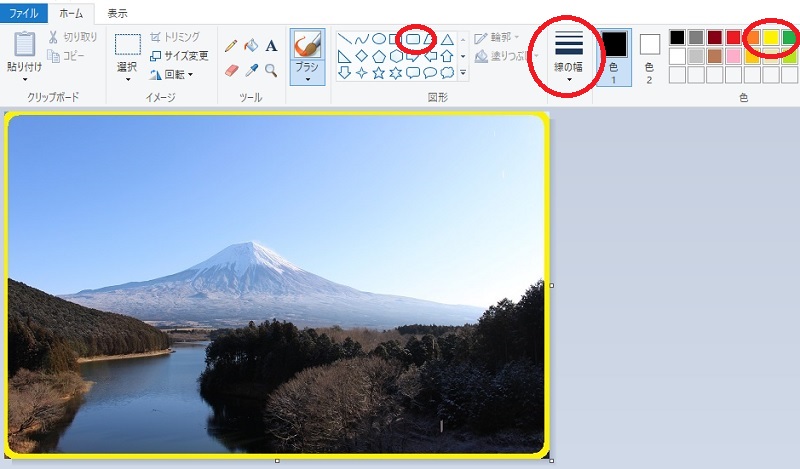
Task: Pick the Fill with color bucket tool
Action: coord(251,46)
